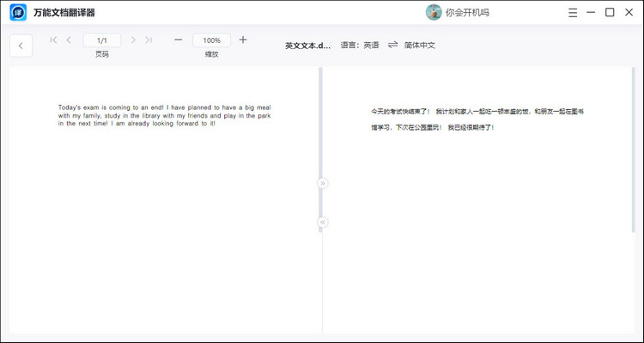Click the translated line starting 馆学习
Image resolution: width=644 pixels, height=343 pixels.
(433, 128)
